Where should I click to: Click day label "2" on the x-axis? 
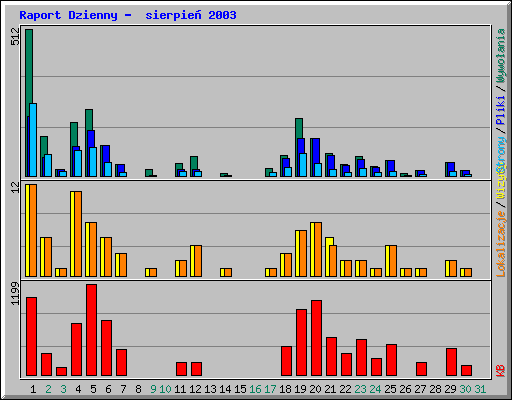(48, 389)
